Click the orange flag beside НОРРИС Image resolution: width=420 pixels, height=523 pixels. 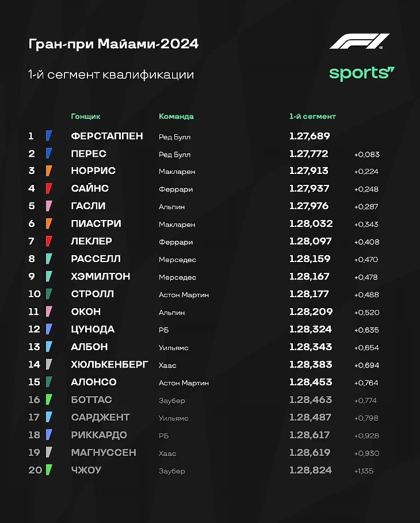(x=49, y=170)
